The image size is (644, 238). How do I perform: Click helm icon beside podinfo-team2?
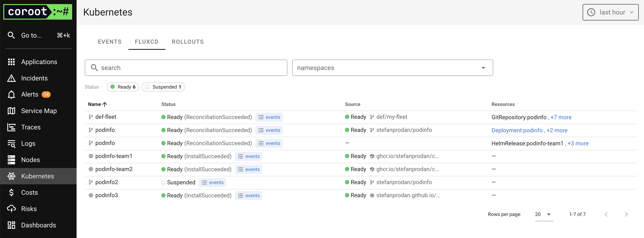coord(91,169)
